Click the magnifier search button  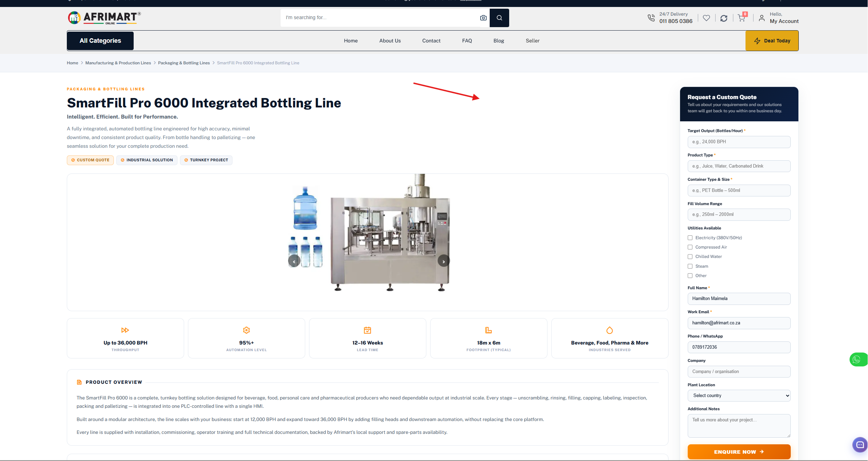[499, 18]
